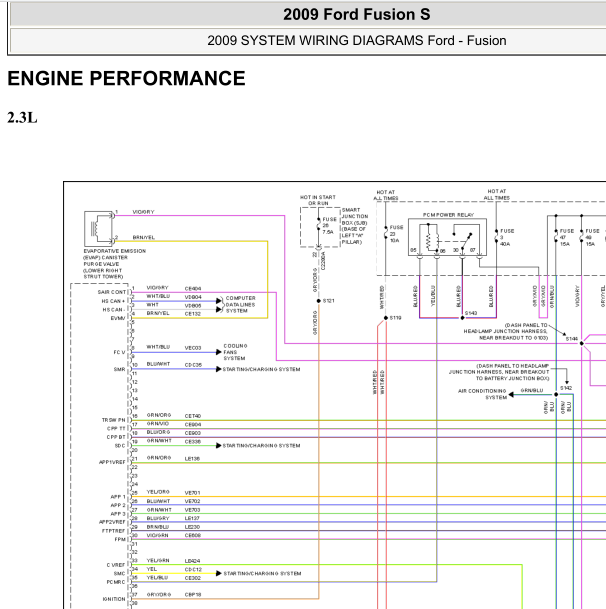Click 'STARTING/CHARGING SYSTEM' on the GRN/WHT SDC wire

tap(261, 445)
